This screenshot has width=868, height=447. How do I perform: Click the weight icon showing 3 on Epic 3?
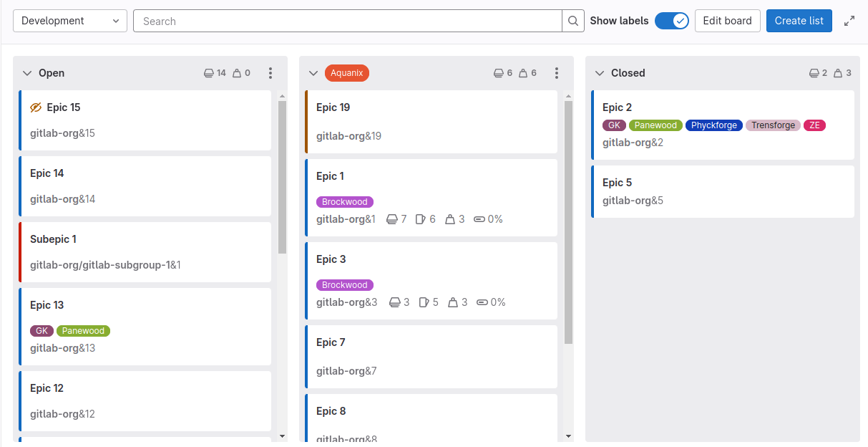(x=454, y=302)
